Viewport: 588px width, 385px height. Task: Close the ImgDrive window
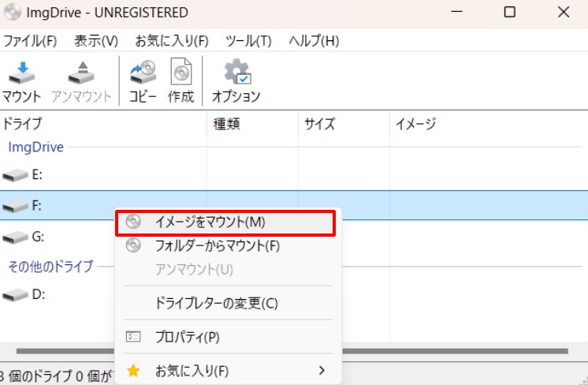[564, 12]
